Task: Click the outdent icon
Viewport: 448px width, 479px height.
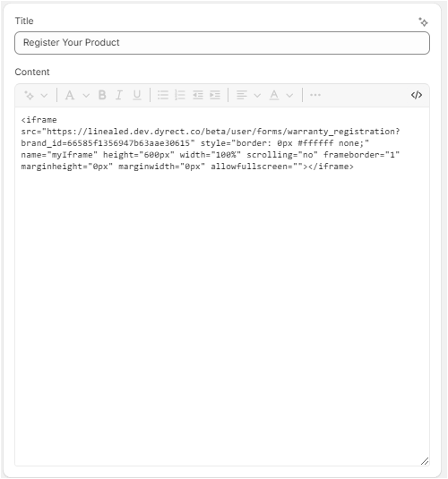Action: pyautogui.click(x=198, y=95)
